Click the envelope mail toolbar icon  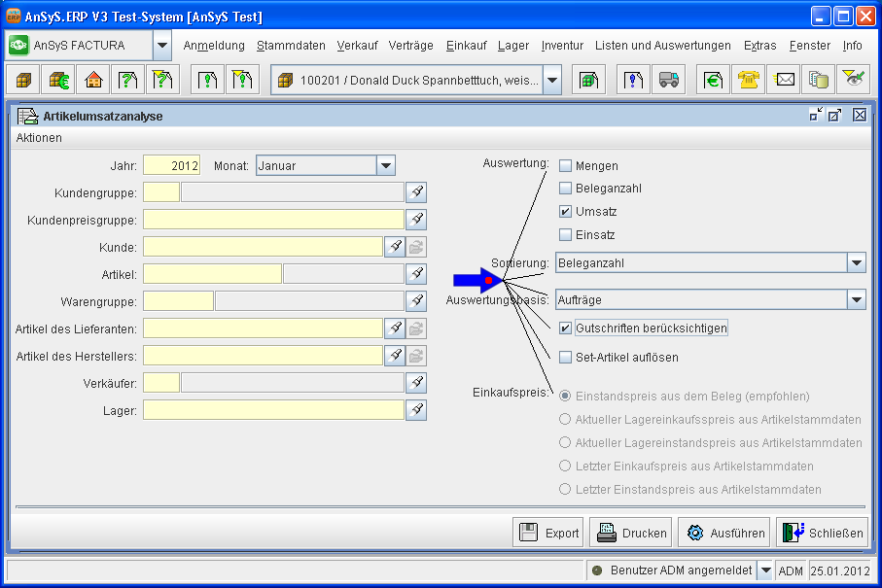784,81
